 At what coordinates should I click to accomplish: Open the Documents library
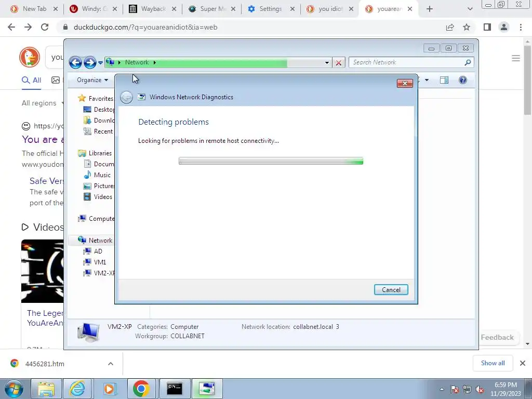(99, 164)
